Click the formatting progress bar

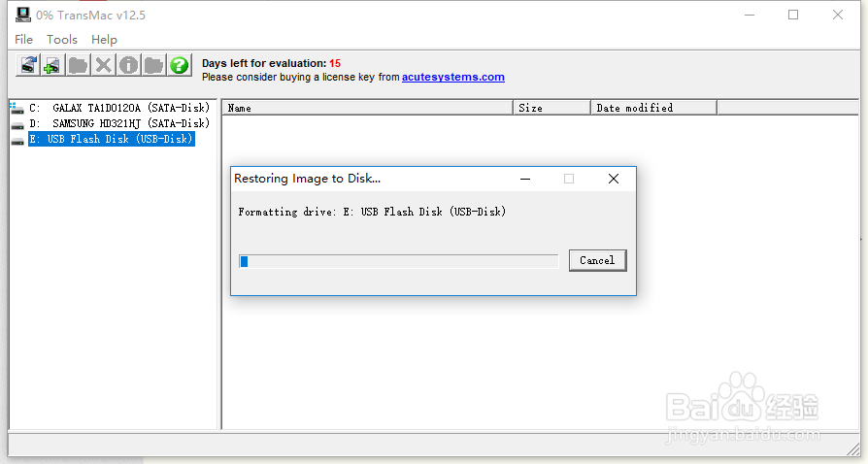click(x=399, y=261)
